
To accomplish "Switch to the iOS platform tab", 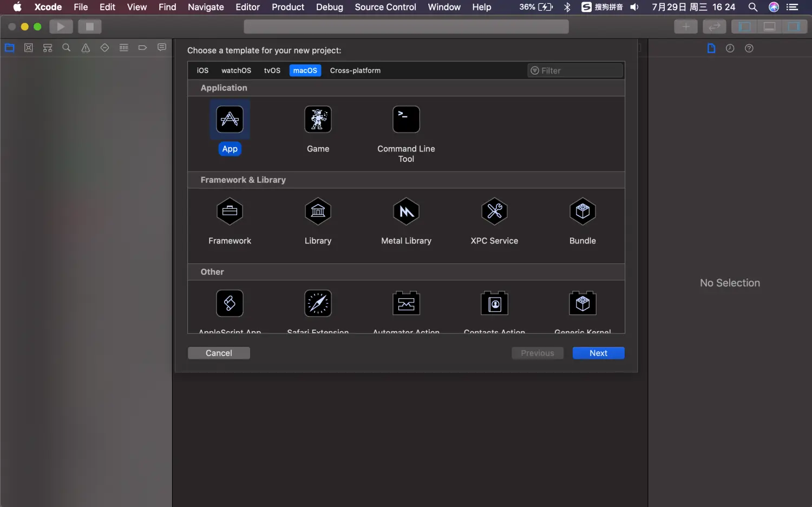I will pos(202,70).
